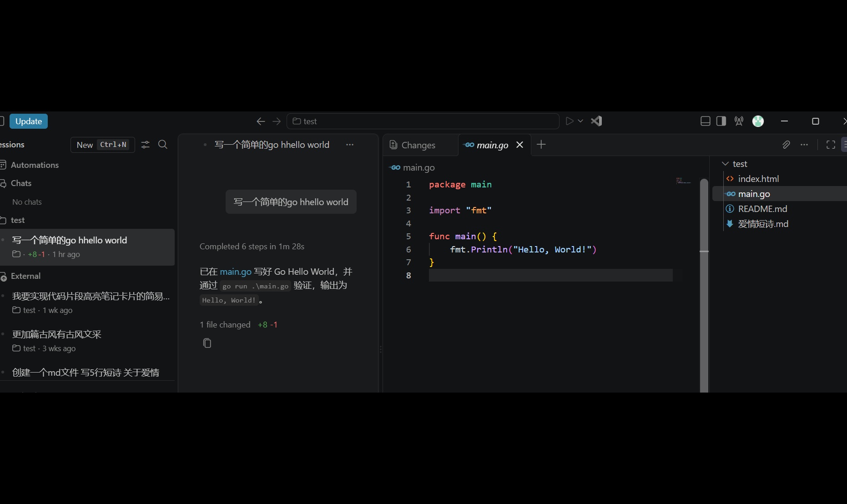Expand Completed 6 steps in 1m 28s

pyautogui.click(x=252, y=247)
